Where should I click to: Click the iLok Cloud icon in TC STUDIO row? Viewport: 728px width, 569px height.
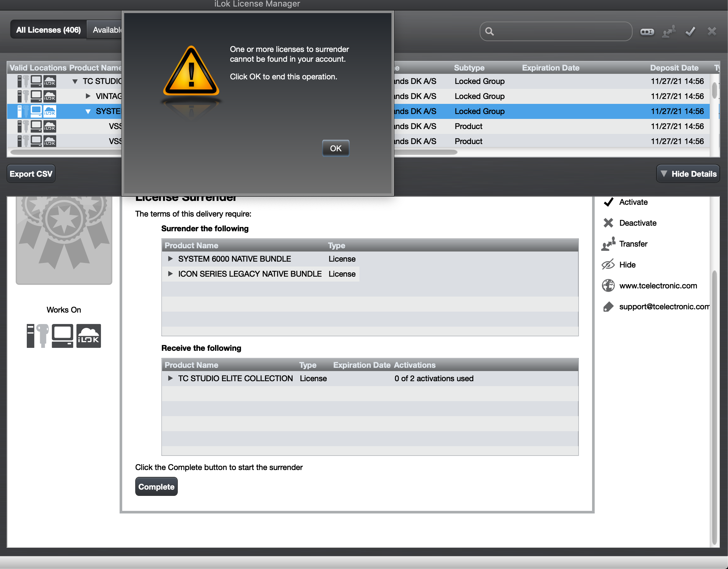click(x=50, y=81)
